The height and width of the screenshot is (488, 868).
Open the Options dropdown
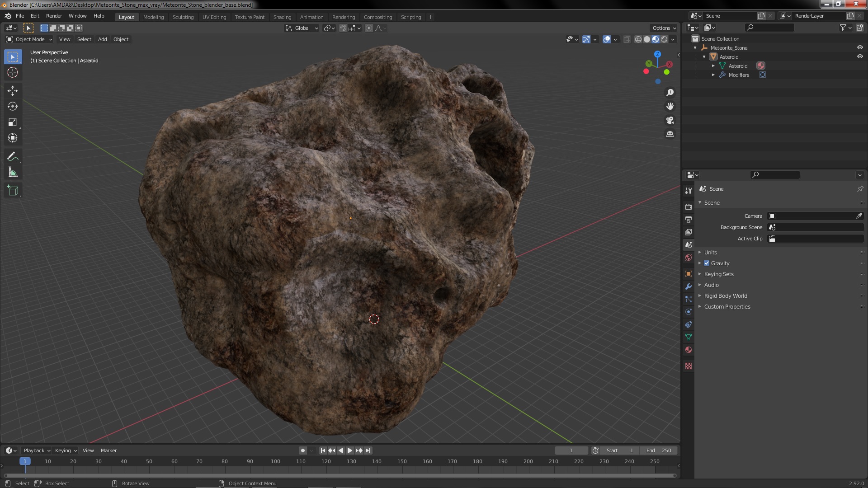[664, 28]
